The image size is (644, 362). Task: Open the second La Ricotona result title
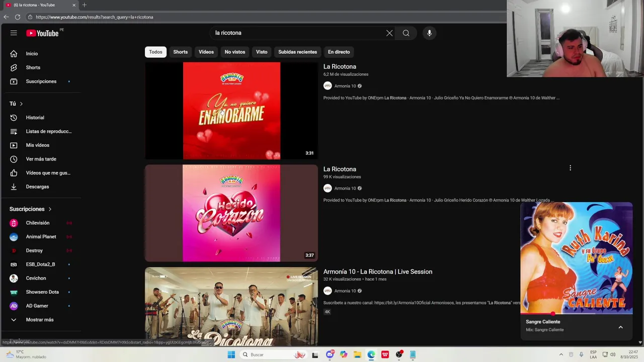(340, 169)
